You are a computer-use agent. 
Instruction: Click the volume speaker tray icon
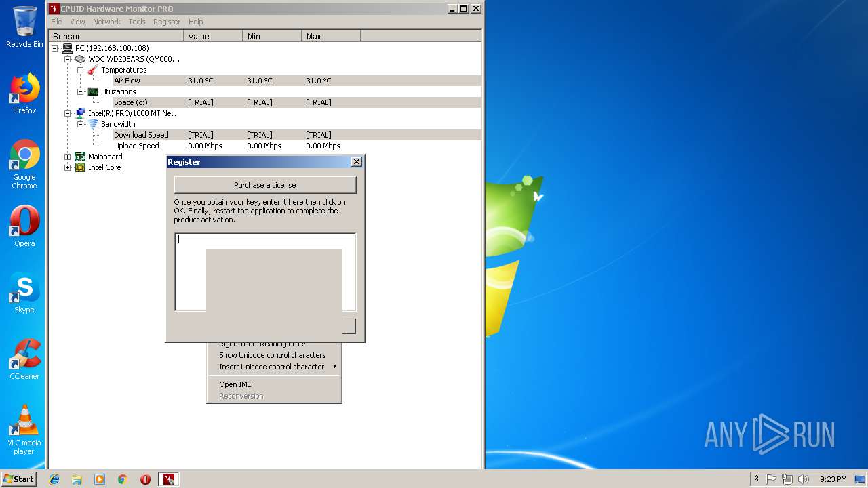pos(804,479)
